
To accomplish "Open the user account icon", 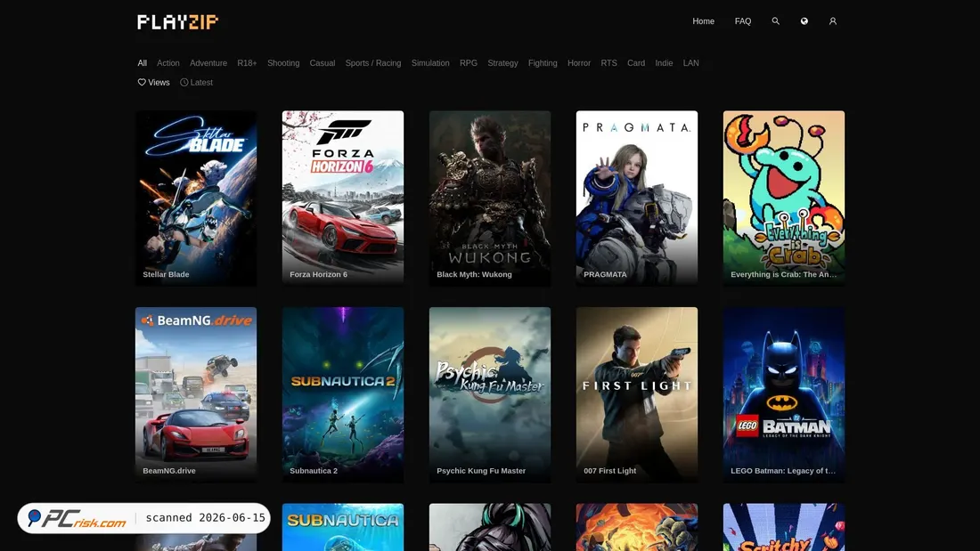I will [x=832, y=21].
